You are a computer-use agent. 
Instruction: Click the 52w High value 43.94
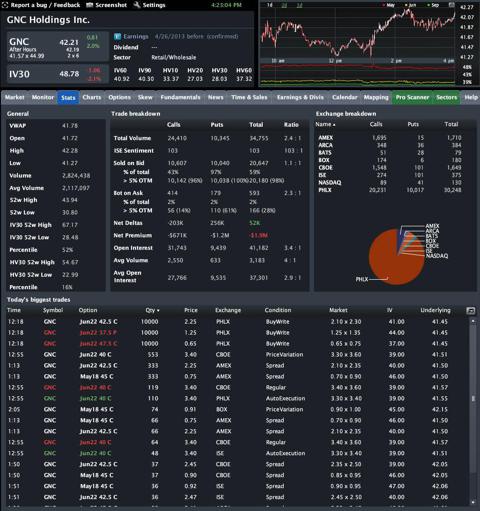tap(70, 200)
